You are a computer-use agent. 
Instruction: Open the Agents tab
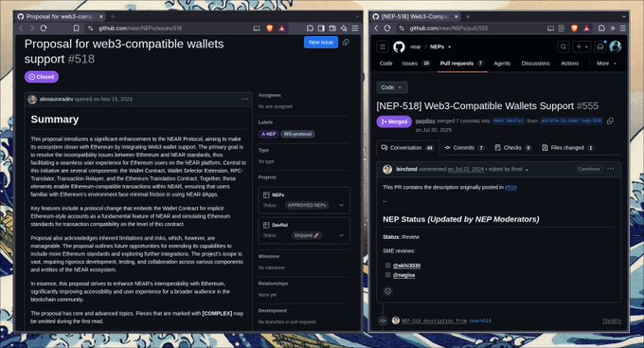pos(502,64)
